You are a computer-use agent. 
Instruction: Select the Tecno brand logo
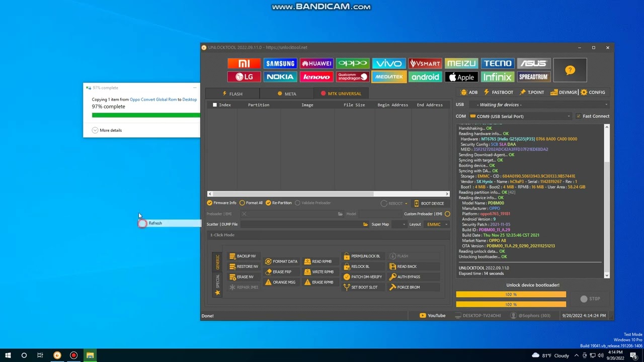point(498,63)
